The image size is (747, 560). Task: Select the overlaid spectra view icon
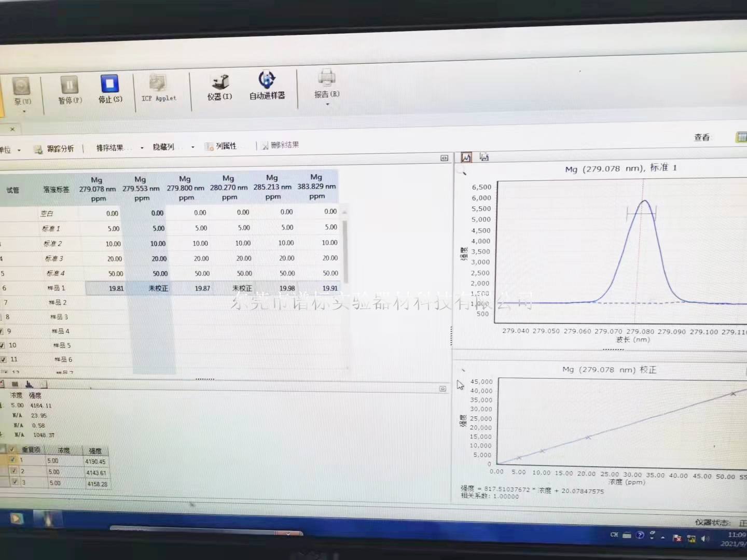point(484,157)
